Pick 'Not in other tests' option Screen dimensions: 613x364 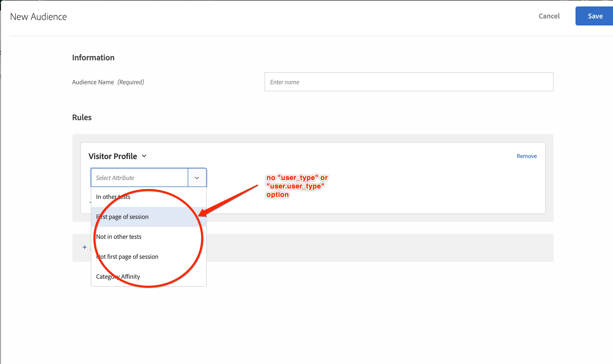point(119,237)
